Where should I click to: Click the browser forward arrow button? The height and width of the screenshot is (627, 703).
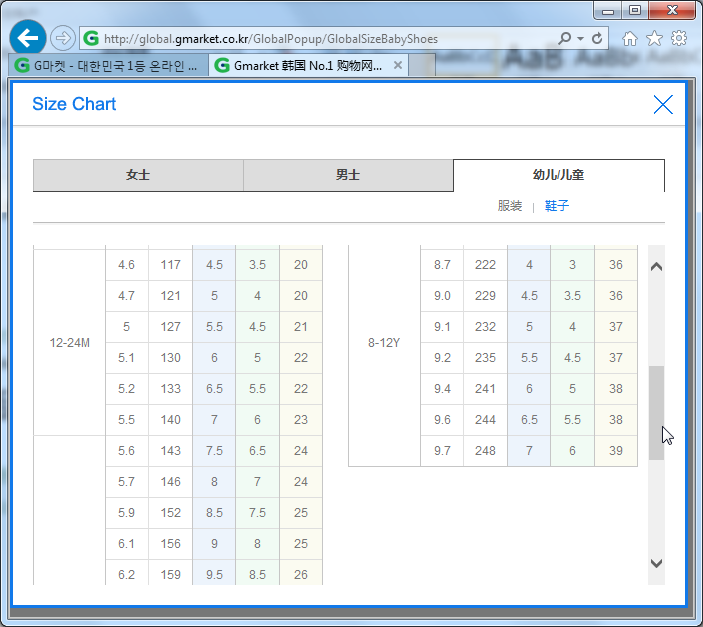(x=62, y=38)
